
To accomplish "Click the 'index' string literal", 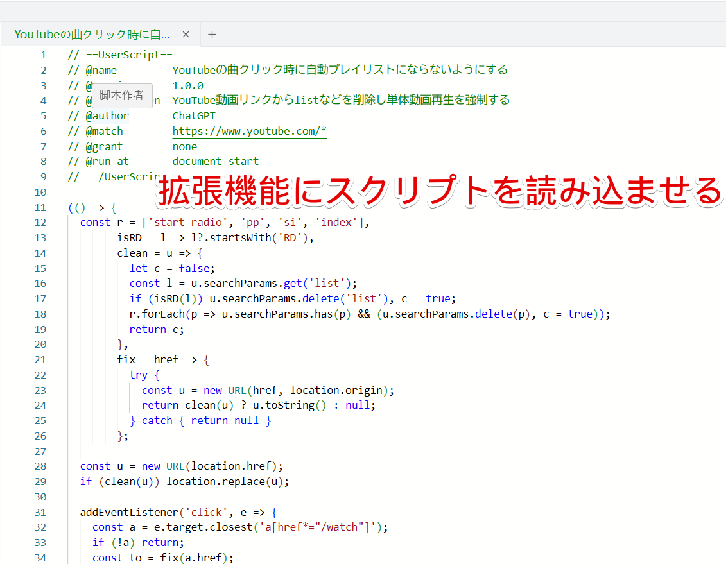I will [336, 223].
